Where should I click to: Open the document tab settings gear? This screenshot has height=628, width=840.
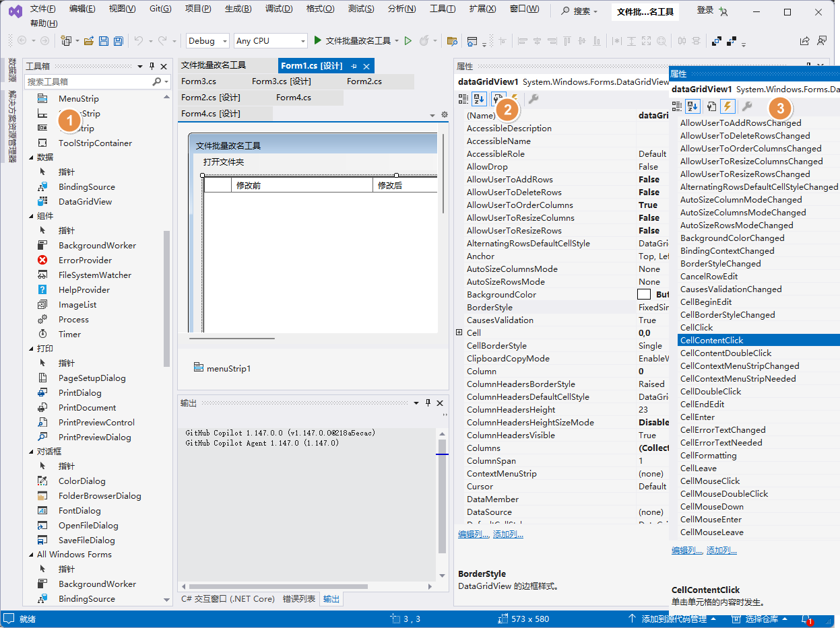[x=445, y=114]
